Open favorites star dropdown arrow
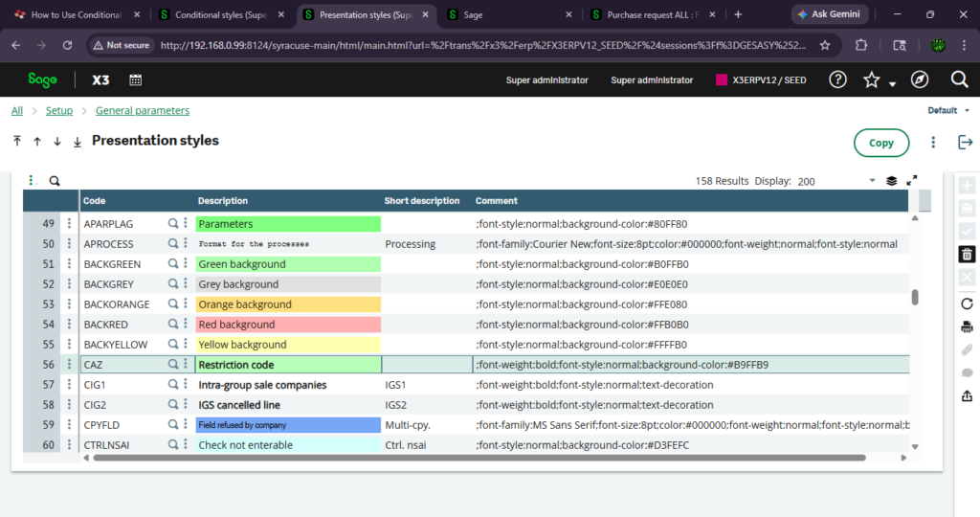The width and height of the screenshot is (980, 517). pyautogui.click(x=893, y=83)
